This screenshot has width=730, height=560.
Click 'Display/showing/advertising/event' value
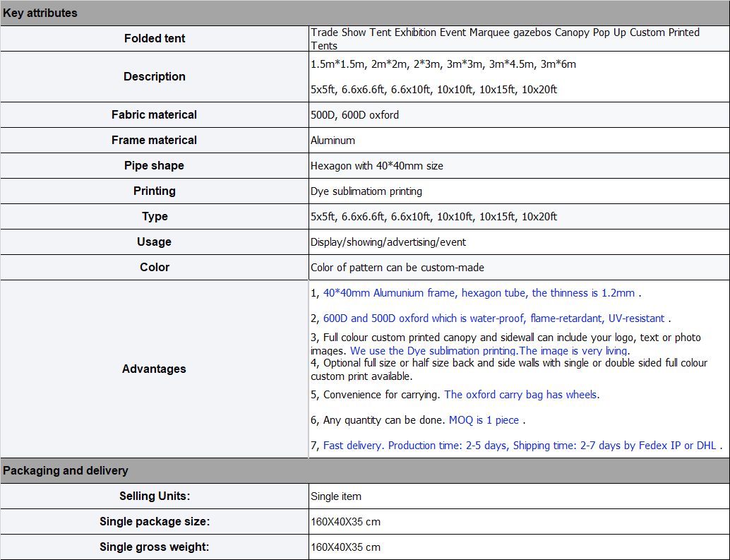point(388,242)
